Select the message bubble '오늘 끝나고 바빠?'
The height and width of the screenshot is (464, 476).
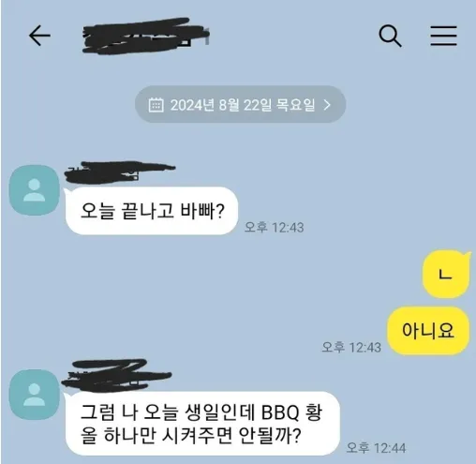152,211
